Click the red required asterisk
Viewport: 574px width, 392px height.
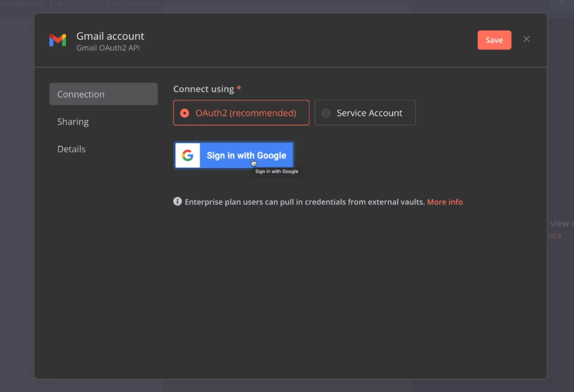click(239, 89)
